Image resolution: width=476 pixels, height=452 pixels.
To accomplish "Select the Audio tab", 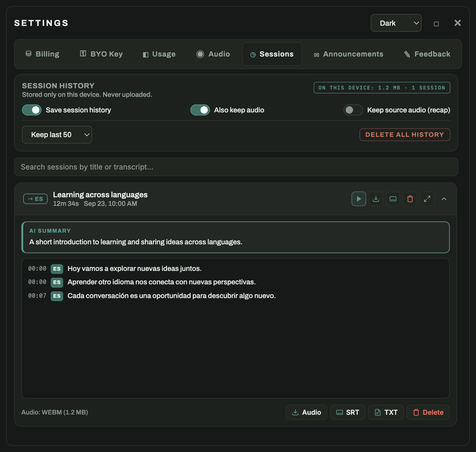I will pyautogui.click(x=213, y=54).
